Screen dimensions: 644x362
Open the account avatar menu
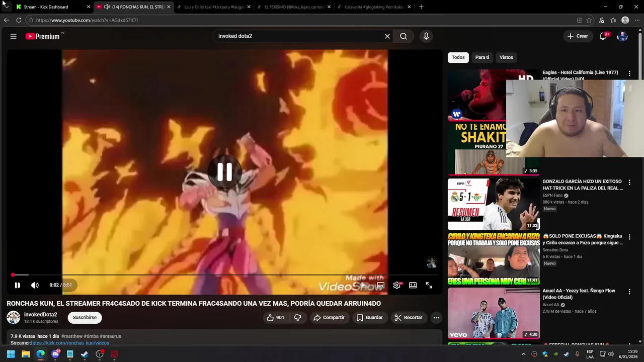622,36
